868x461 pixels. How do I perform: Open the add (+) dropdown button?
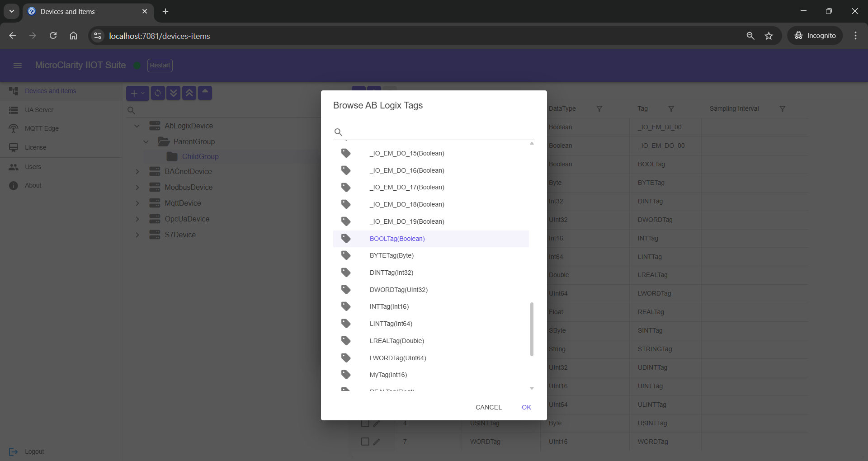click(137, 93)
